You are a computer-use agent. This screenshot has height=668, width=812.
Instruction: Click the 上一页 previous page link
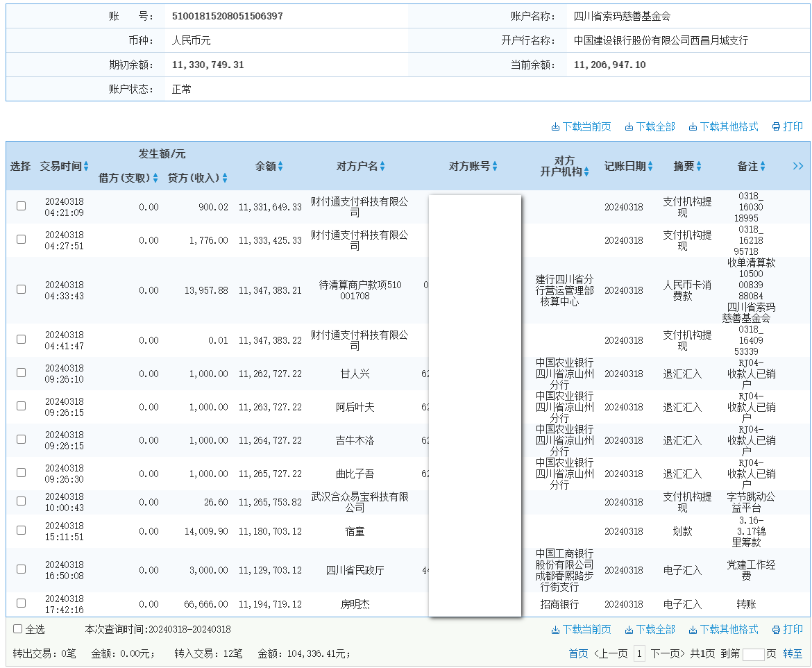click(x=611, y=654)
